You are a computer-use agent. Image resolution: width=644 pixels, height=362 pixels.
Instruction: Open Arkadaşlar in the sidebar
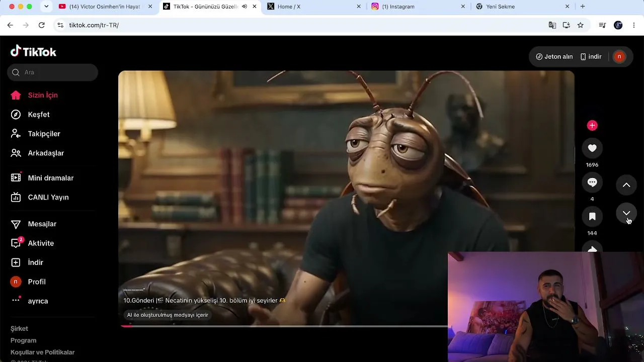click(37, 153)
